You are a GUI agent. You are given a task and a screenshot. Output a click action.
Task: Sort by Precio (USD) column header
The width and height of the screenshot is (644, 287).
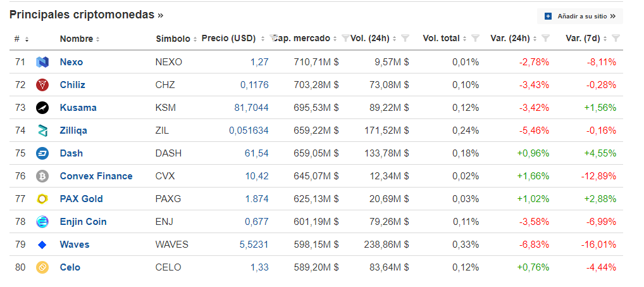[x=233, y=39]
